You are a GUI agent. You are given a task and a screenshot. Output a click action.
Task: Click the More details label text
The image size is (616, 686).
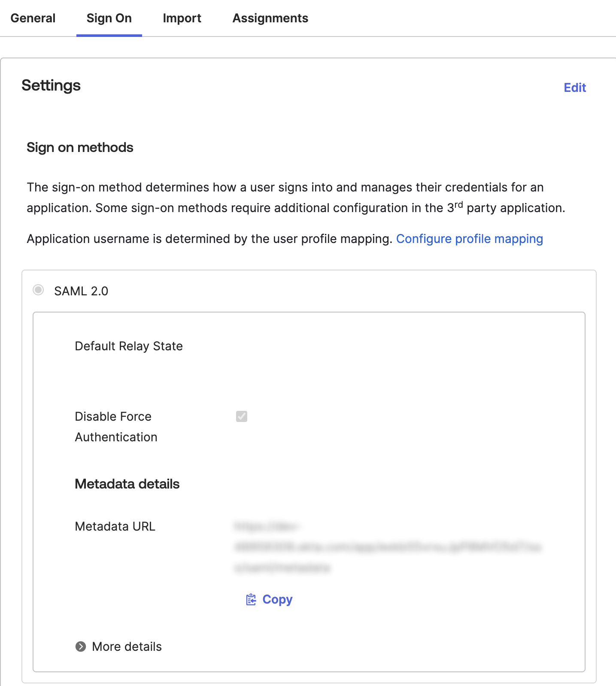(127, 647)
